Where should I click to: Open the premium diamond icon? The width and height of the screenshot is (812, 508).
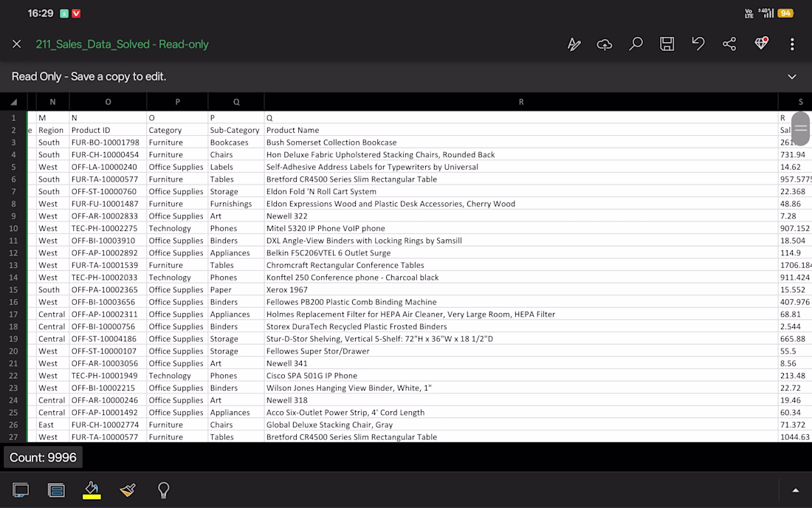tap(761, 44)
